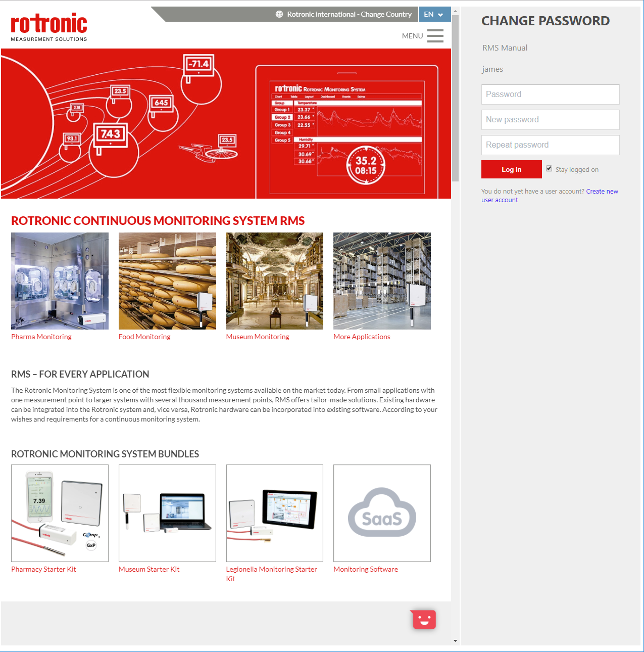Open the Museum Starter Kit product image
The width and height of the screenshot is (644, 652).
(167, 513)
